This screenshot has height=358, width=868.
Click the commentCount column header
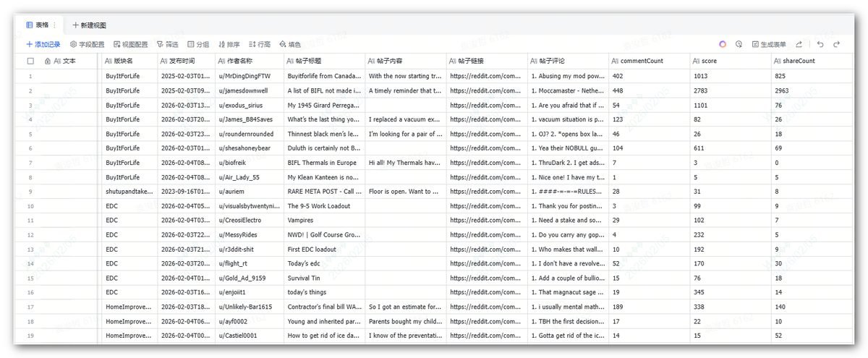coord(649,61)
